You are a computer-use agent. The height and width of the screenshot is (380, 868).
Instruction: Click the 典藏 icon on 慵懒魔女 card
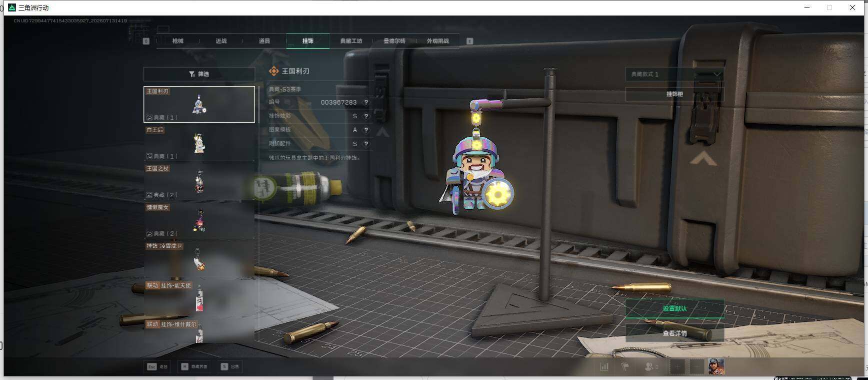click(x=149, y=233)
